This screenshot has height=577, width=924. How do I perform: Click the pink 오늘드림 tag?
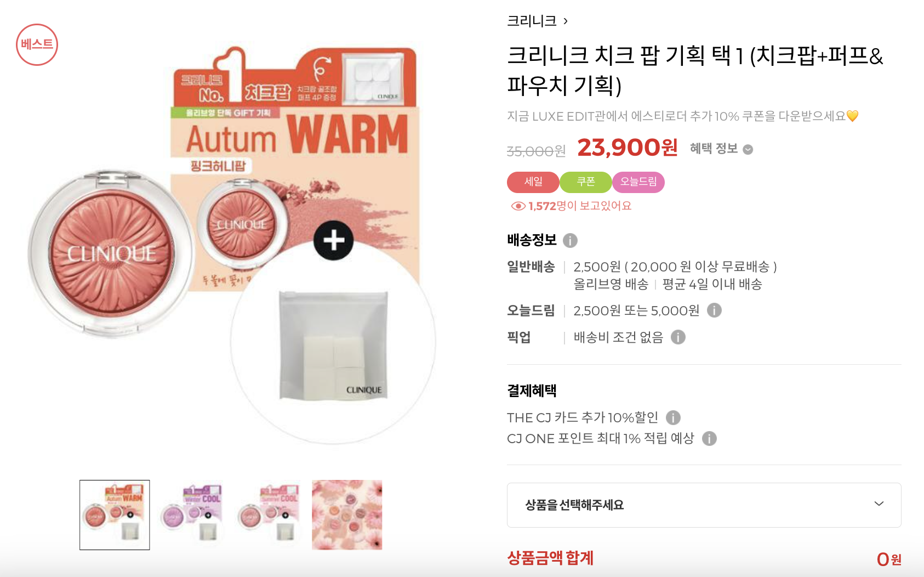click(638, 182)
